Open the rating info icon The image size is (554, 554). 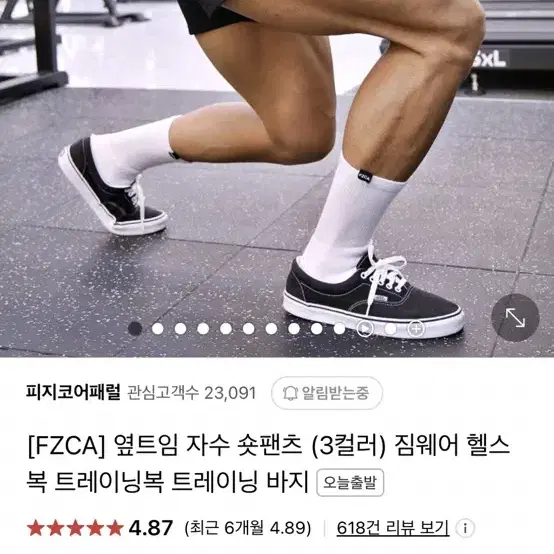coord(465,529)
